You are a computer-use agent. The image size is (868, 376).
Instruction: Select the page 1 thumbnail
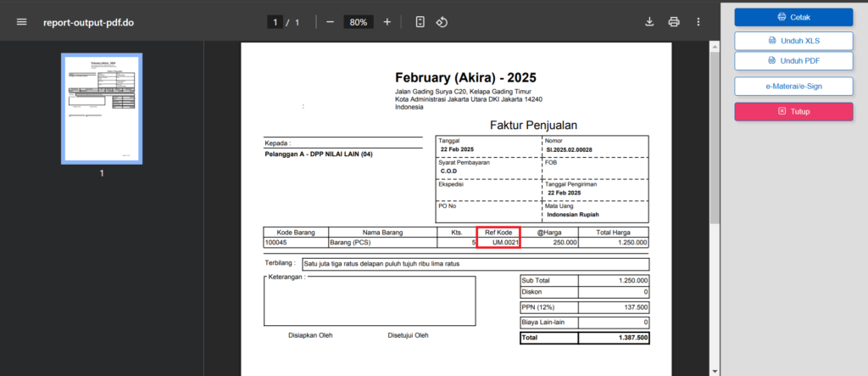pos(102,107)
